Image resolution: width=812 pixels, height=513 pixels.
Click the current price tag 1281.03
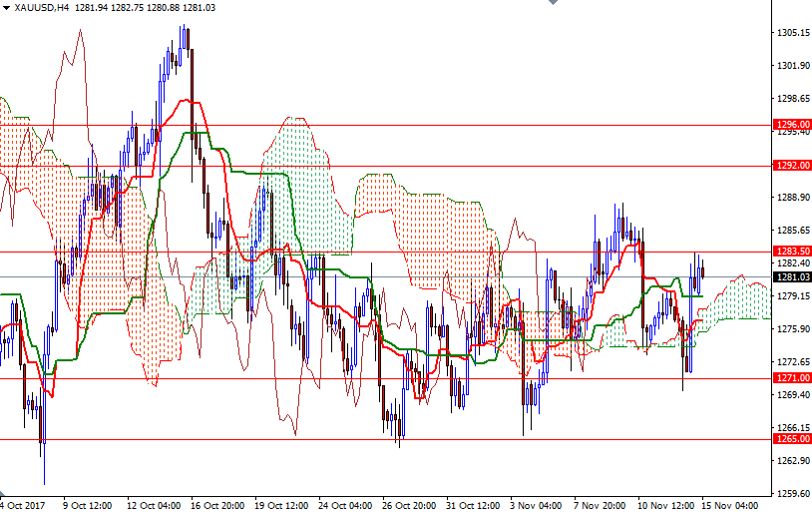pyautogui.click(x=791, y=277)
